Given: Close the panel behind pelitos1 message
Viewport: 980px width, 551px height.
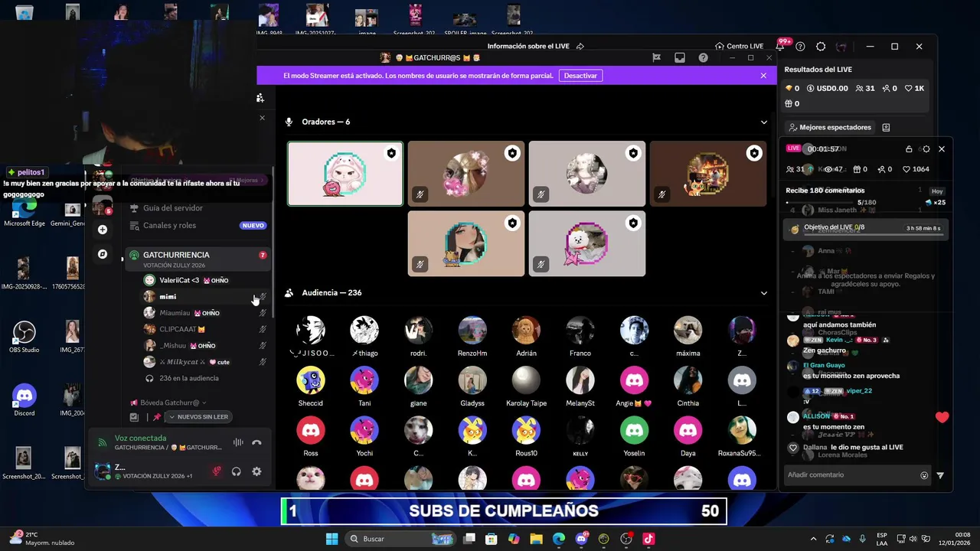Looking at the screenshot, I should tap(262, 118).
